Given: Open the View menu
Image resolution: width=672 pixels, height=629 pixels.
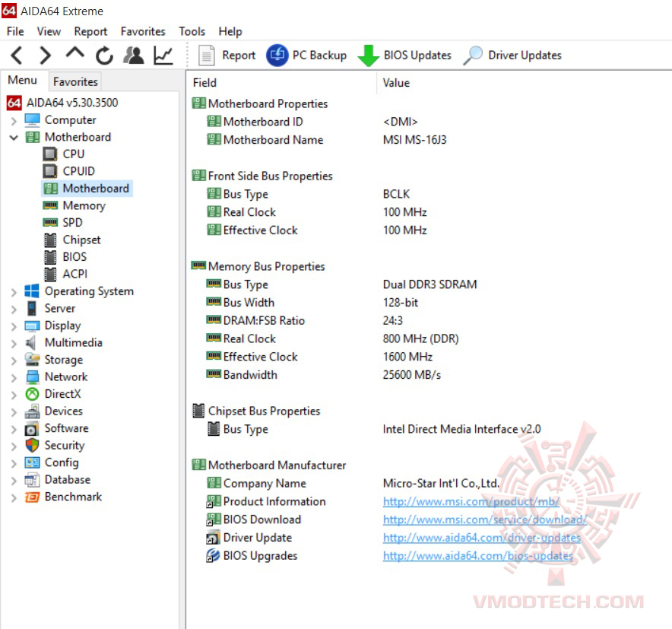Looking at the screenshot, I should point(49,31).
